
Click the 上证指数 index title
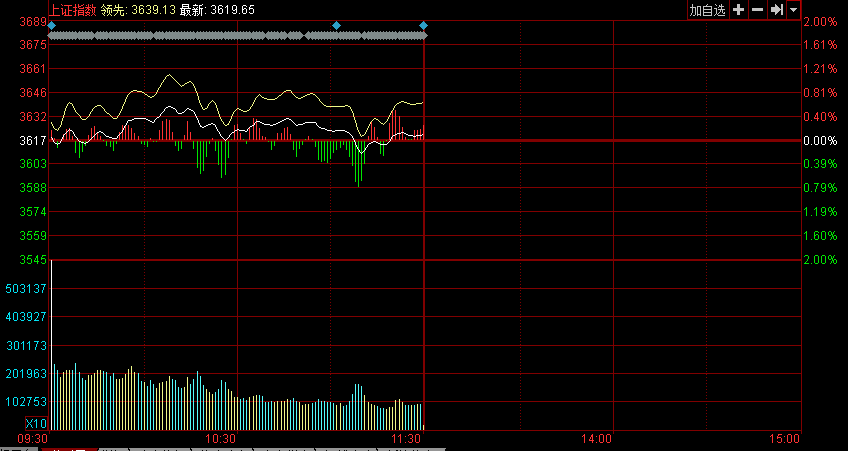[x=73, y=9]
